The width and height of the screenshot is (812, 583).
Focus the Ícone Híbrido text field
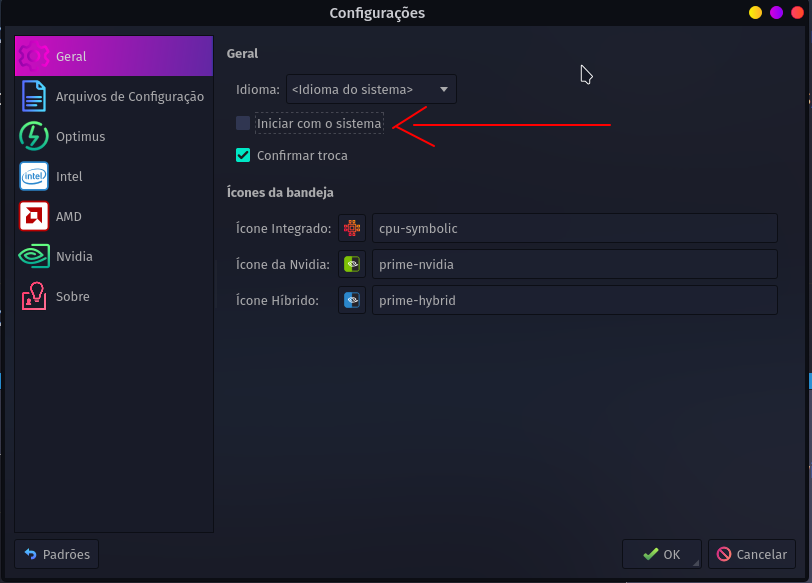coord(575,300)
